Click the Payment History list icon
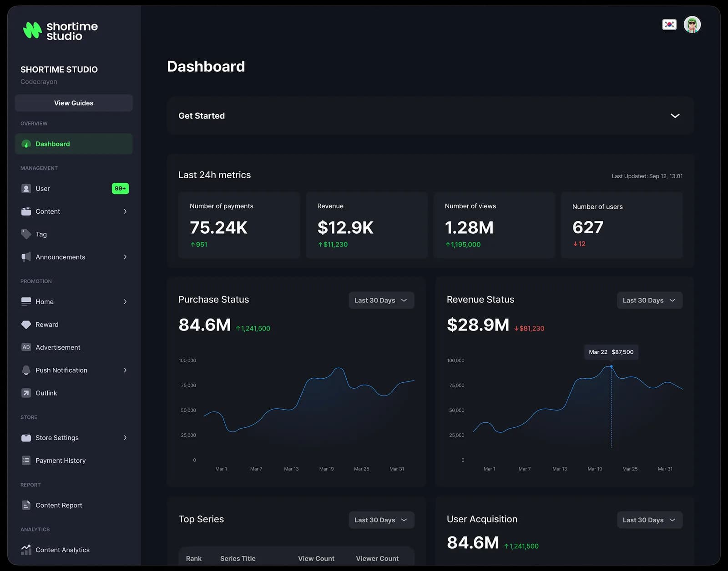The image size is (728, 571). (x=26, y=461)
